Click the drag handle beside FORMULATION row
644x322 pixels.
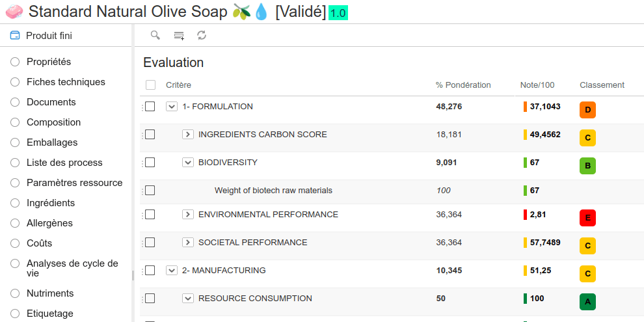(142, 107)
